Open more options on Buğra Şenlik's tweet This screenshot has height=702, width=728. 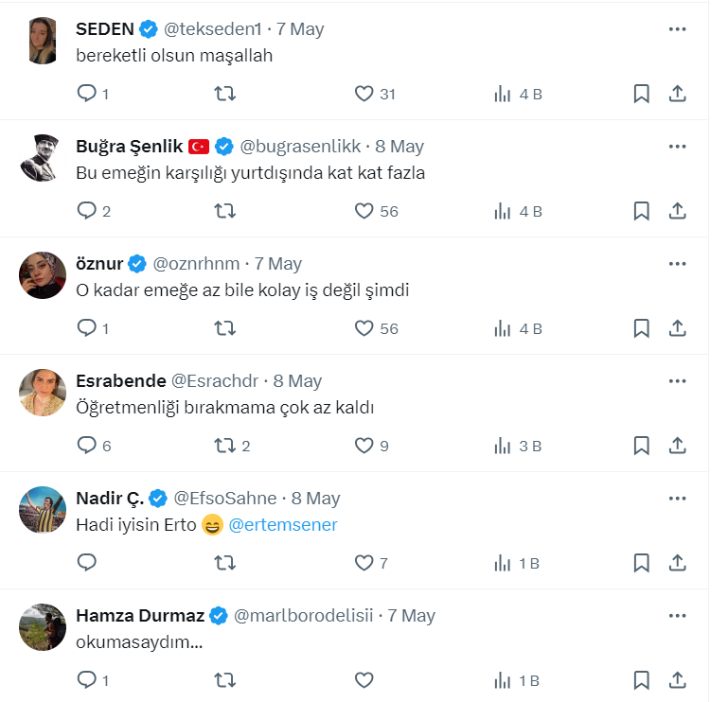[x=677, y=147]
